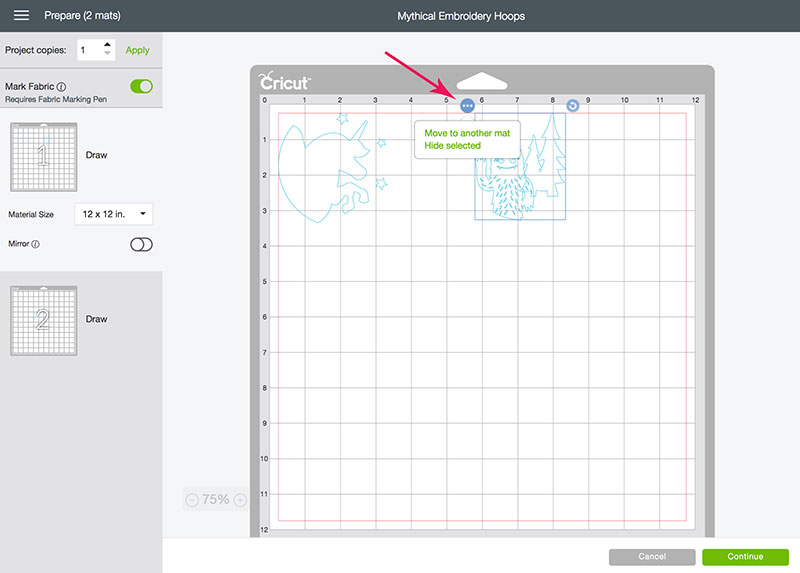This screenshot has height=573, width=800.
Task: Select mat 1 thumbnail
Action: 44,157
